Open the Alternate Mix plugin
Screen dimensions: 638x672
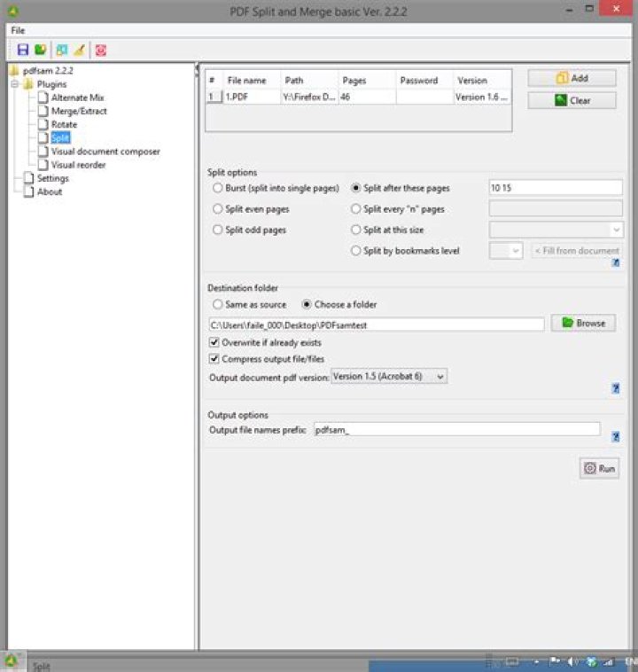(x=78, y=98)
